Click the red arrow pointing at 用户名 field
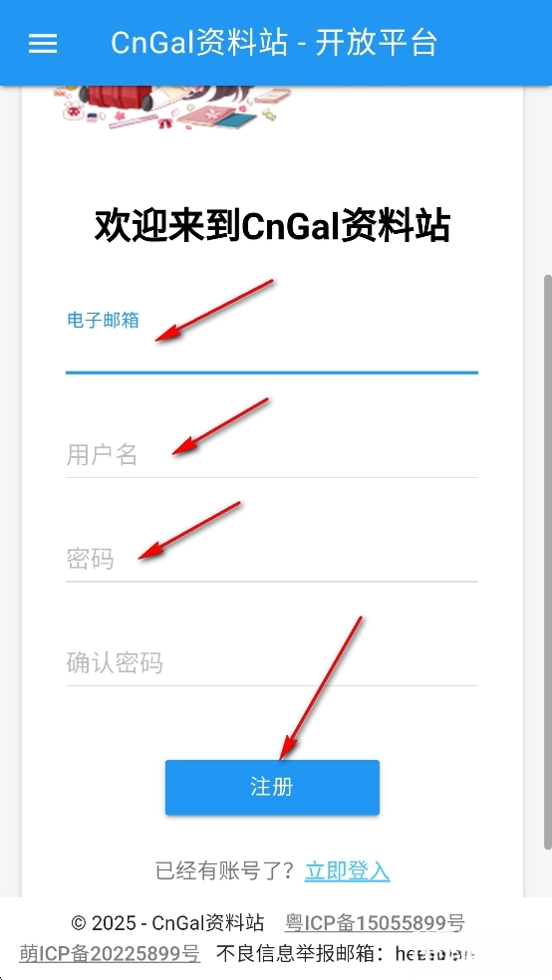The height and width of the screenshot is (980, 552). 220,425
